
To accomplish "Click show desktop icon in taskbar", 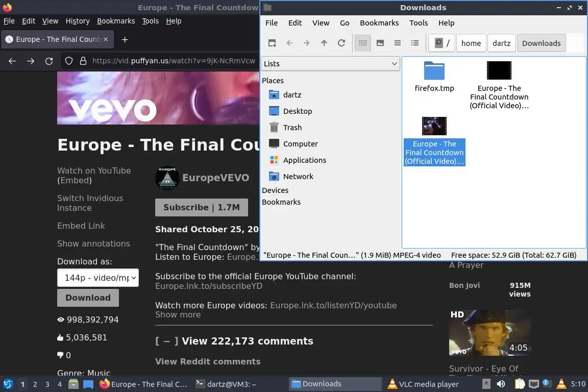I will [x=88, y=384].
